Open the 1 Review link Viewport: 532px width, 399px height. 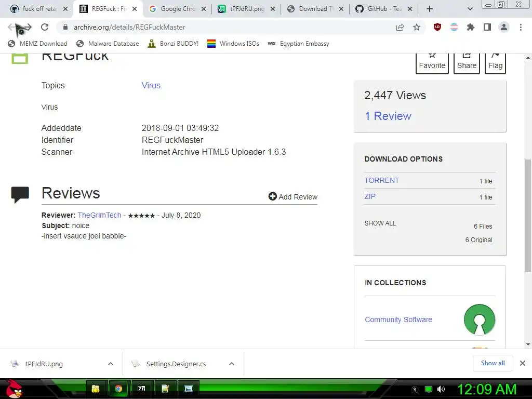click(388, 116)
